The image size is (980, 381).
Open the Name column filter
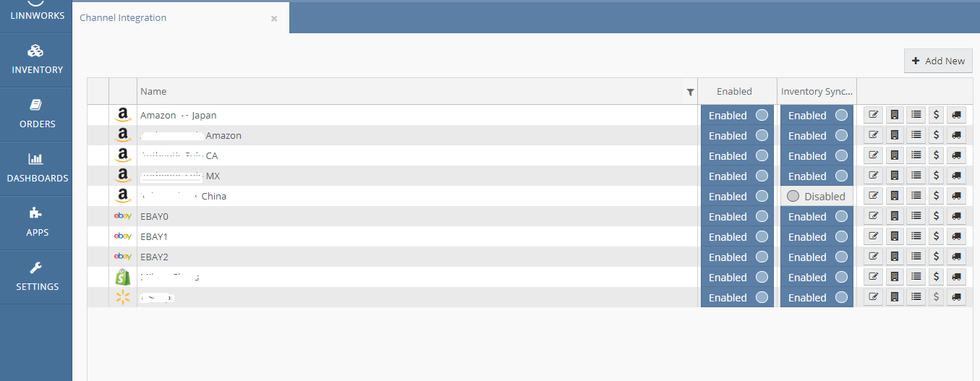pos(690,92)
